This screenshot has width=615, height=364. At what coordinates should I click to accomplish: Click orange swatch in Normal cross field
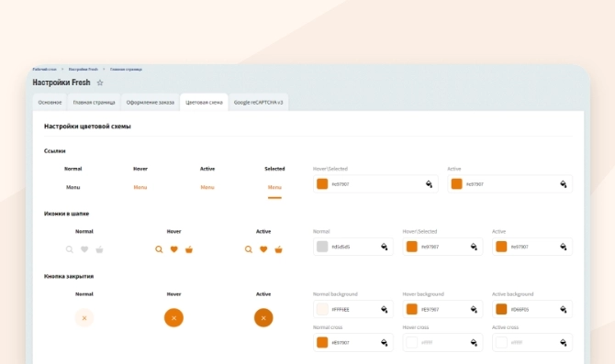pos(322,342)
